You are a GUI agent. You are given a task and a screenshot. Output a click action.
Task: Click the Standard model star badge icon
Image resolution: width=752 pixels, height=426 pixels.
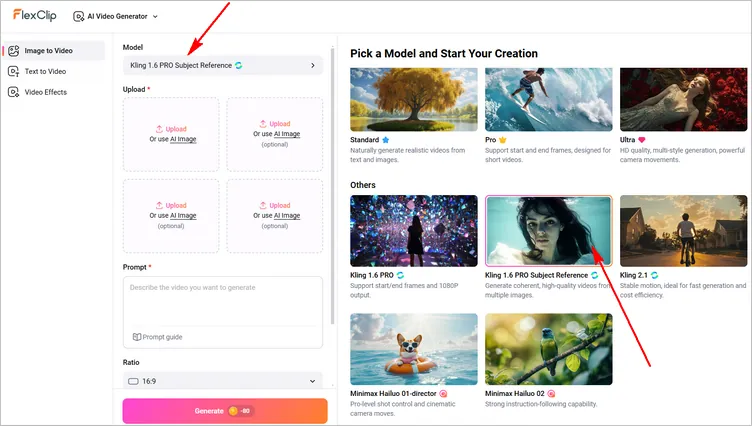[386, 140]
